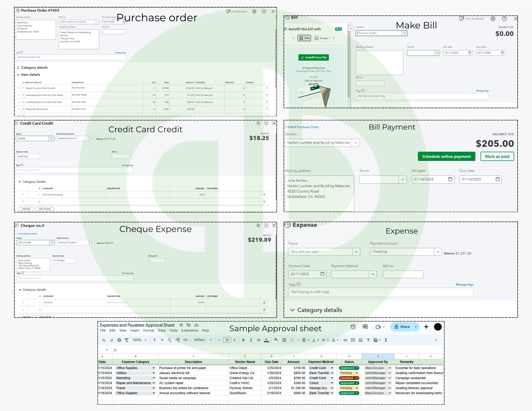This screenshot has width=532, height=411.
Task: Switch bill autofill source to Images
Action: pyautogui.click(x=321, y=38)
